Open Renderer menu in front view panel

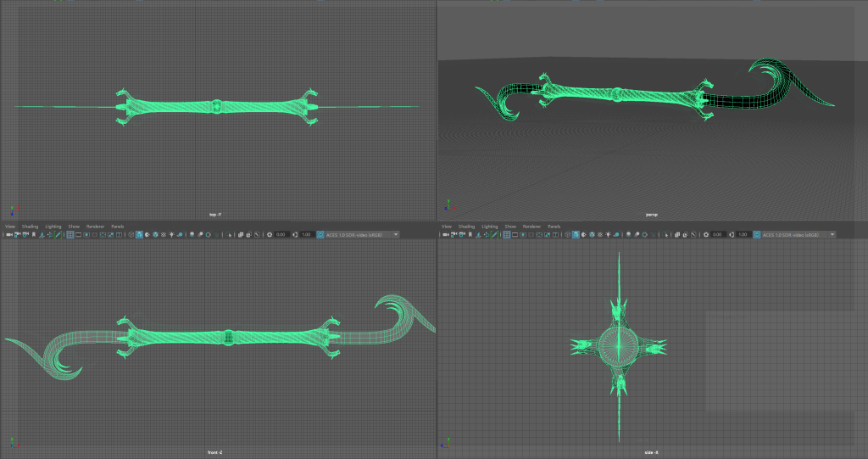point(95,227)
